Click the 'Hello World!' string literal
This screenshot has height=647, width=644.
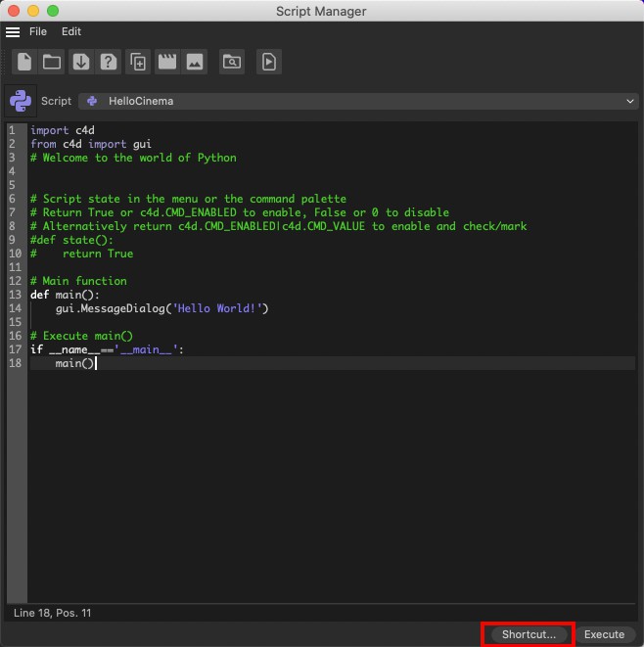(x=217, y=308)
